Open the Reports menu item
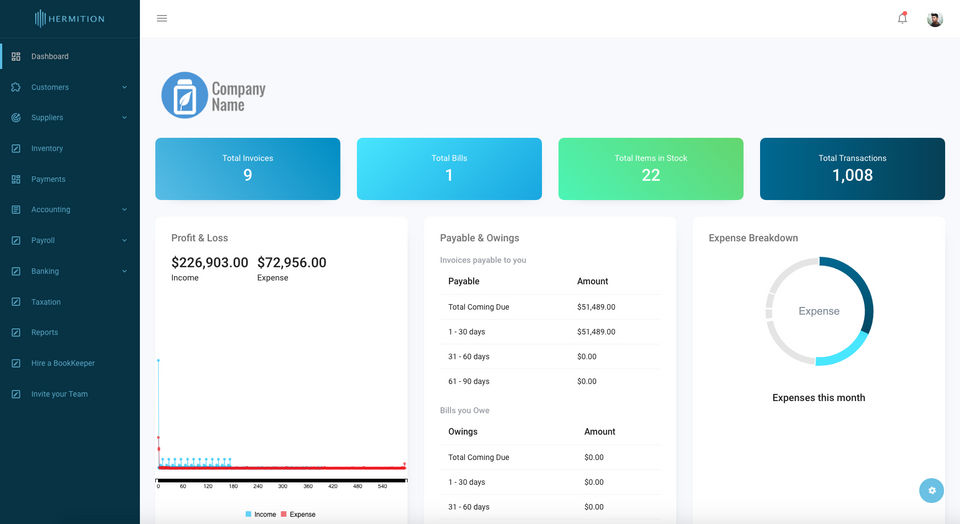Viewport: 960px width, 524px height. 70,332
